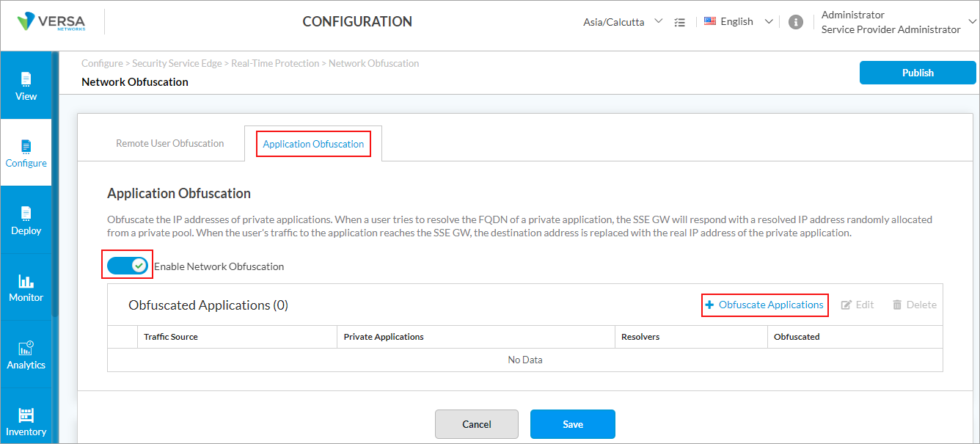Click the Versa Networks logo
This screenshot has height=444, width=980.
tap(51, 22)
